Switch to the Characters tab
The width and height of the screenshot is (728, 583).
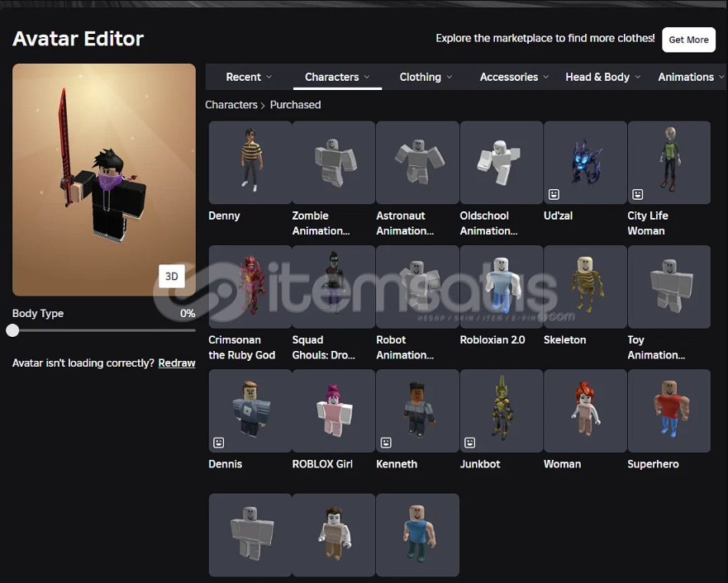pyautogui.click(x=337, y=77)
